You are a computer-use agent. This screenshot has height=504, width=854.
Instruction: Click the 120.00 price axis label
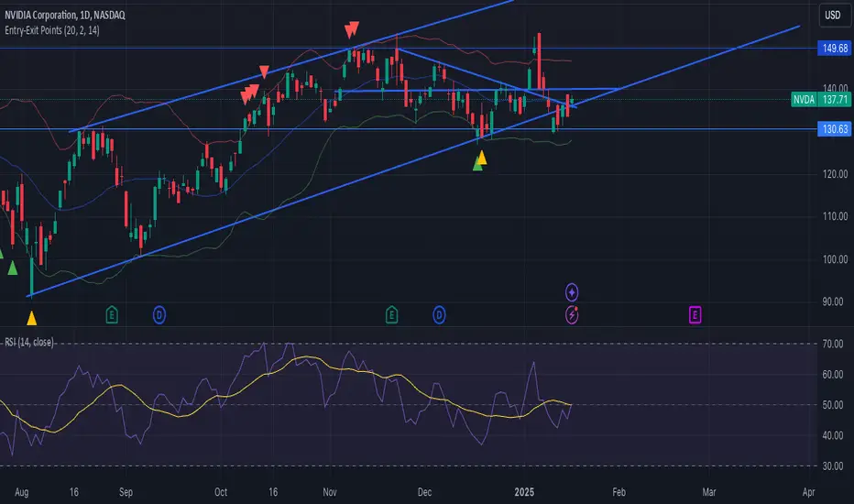(x=835, y=174)
